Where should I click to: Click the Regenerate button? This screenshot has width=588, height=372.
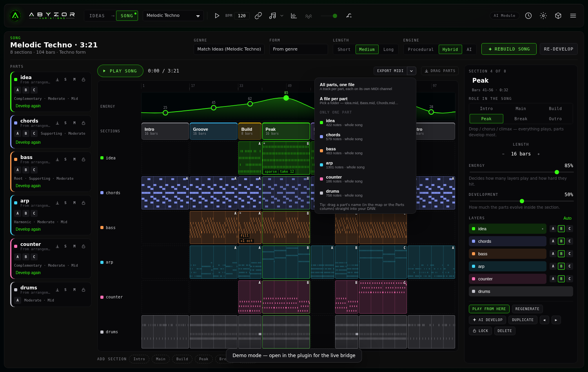(x=527, y=309)
